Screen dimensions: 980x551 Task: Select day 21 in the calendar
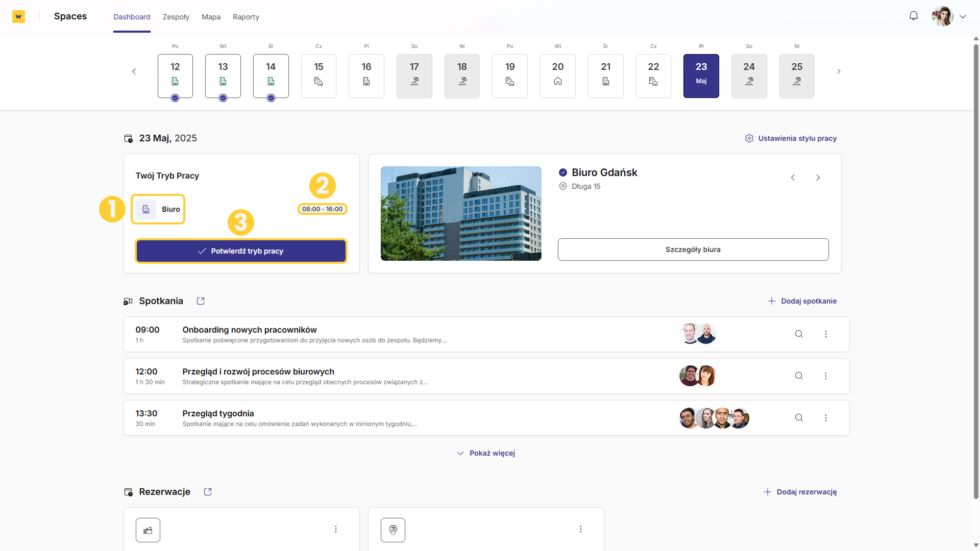click(x=606, y=76)
